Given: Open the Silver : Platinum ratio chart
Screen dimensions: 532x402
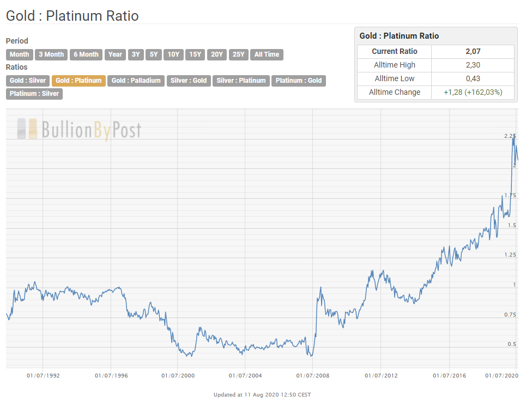Looking at the screenshot, I should click(x=241, y=81).
